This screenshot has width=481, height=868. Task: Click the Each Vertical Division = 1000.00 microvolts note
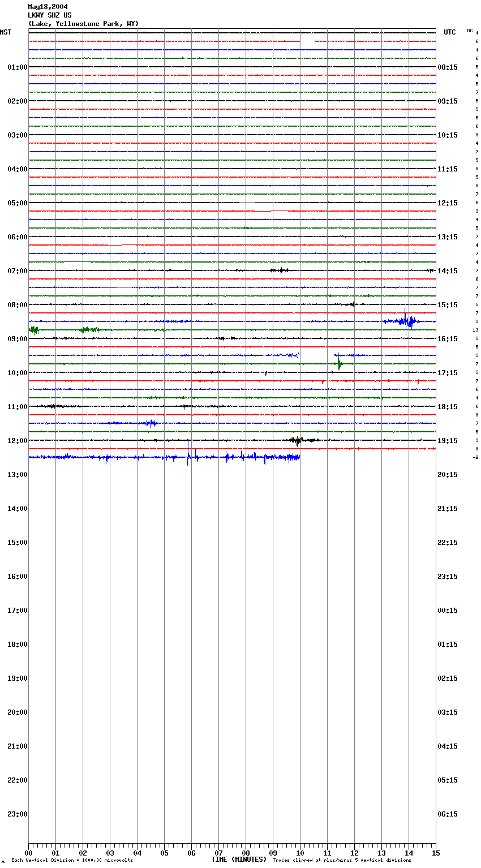point(72,861)
